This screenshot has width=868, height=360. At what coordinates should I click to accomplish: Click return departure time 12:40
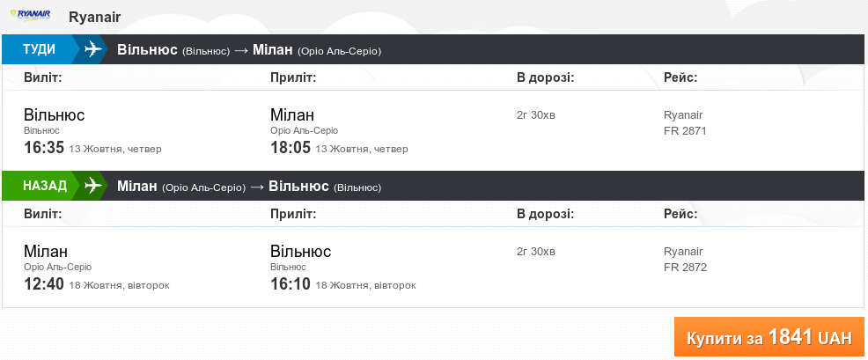pyautogui.click(x=44, y=284)
